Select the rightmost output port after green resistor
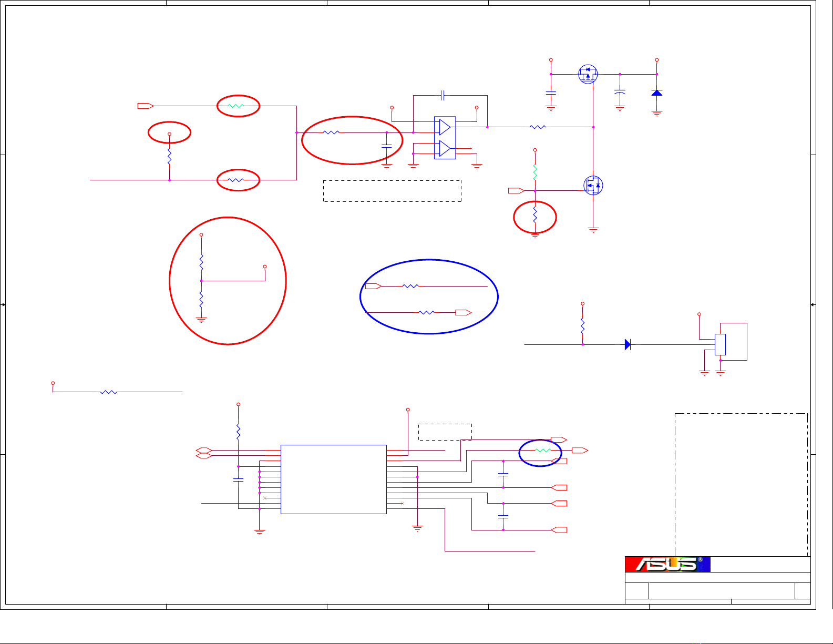The image size is (833, 644). pyautogui.click(x=580, y=451)
